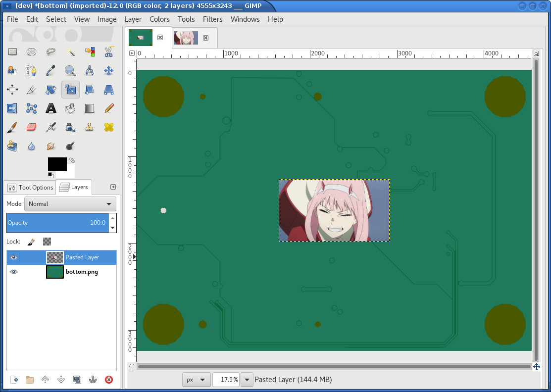Viewport: 551px width, 392px height.
Task: Click the black foreground color swatch
Action: click(x=56, y=163)
